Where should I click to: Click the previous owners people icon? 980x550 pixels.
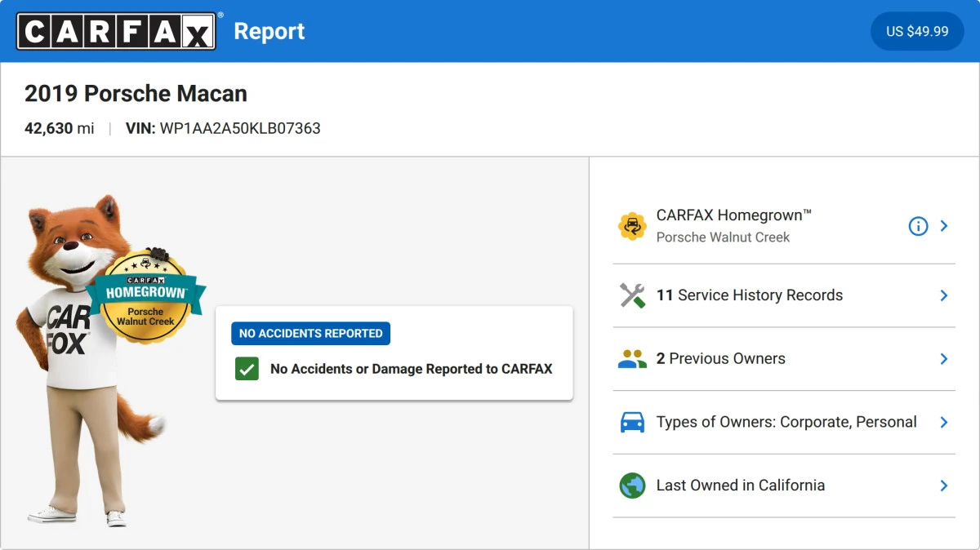click(632, 359)
